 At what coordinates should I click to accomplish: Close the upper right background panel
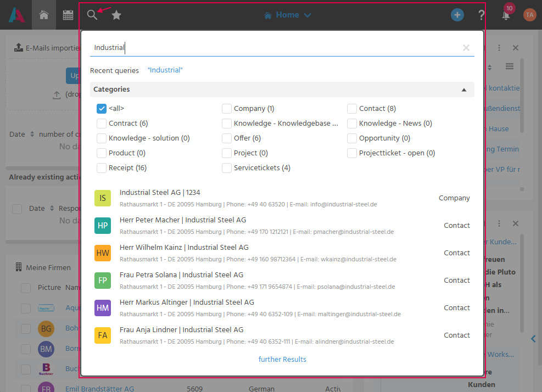pos(516,48)
